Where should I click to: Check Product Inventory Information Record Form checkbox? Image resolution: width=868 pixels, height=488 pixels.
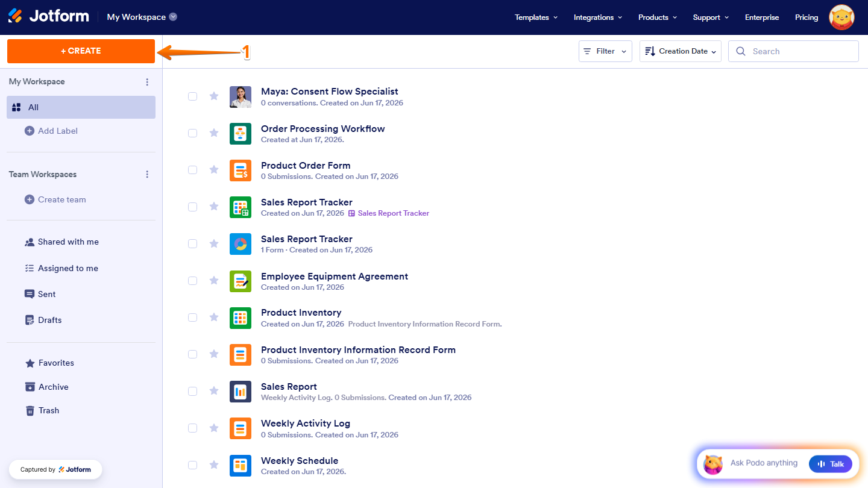click(x=192, y=354)
